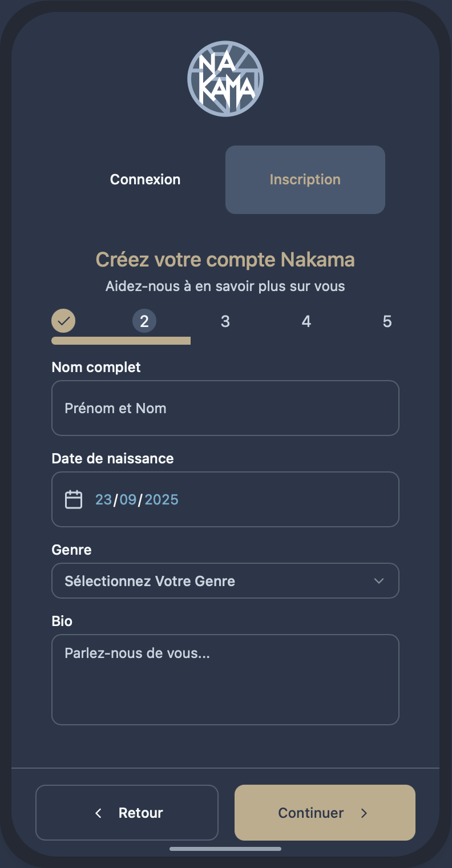This screenshot has height=868, width=452.
Task: Select step 4 in the progress steps
Action: [x=306, y=321]
